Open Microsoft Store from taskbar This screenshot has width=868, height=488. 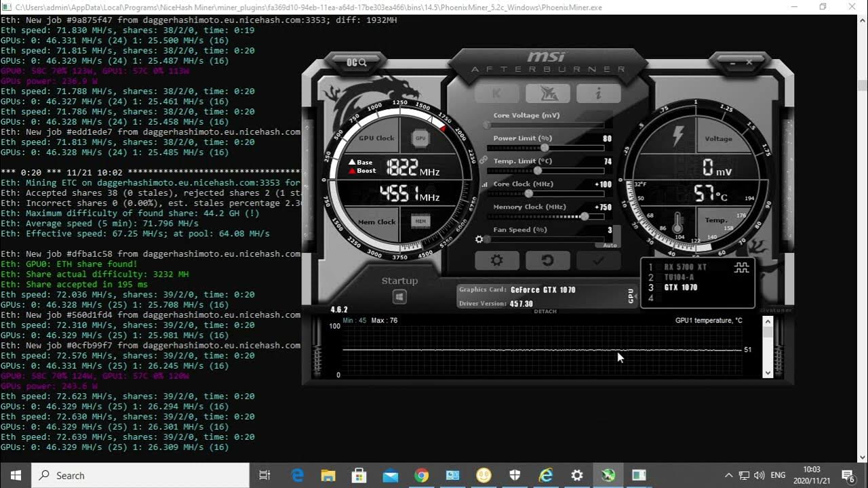click(359, 476)
